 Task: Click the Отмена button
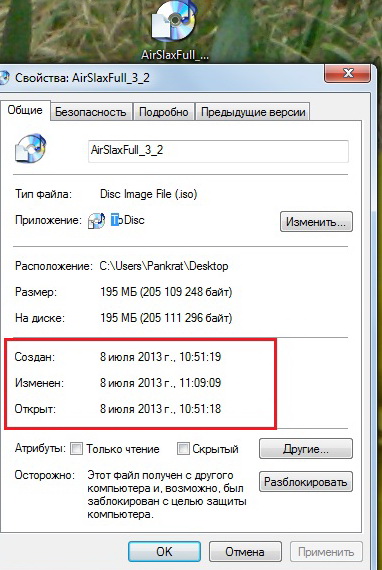click(x=245, y=551)
